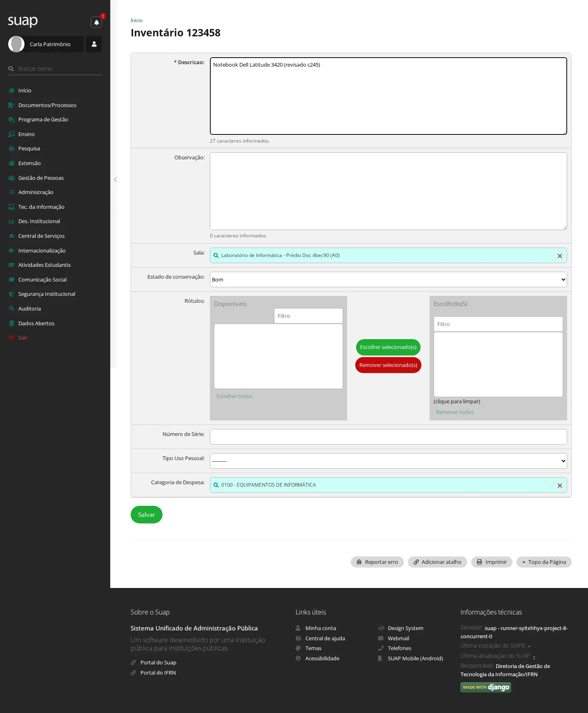Click the Salvar button

[x=147, y=515]
